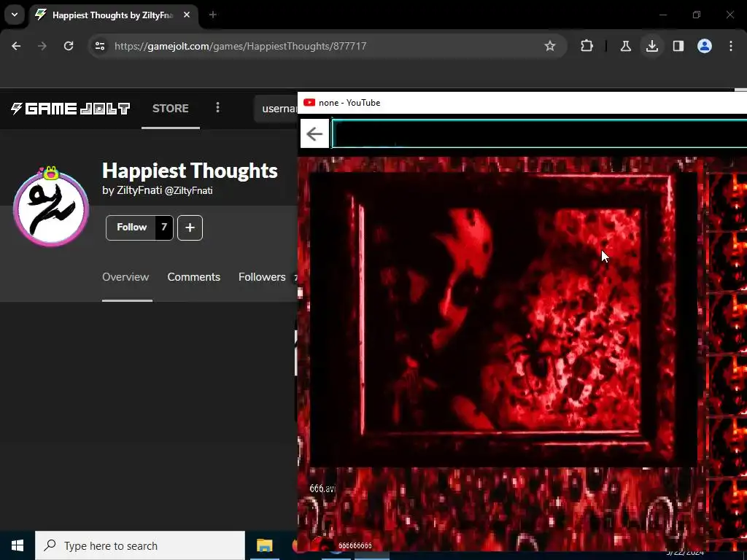
Task: Close the Happiest Thoughts tab
Action: [187, 15]
